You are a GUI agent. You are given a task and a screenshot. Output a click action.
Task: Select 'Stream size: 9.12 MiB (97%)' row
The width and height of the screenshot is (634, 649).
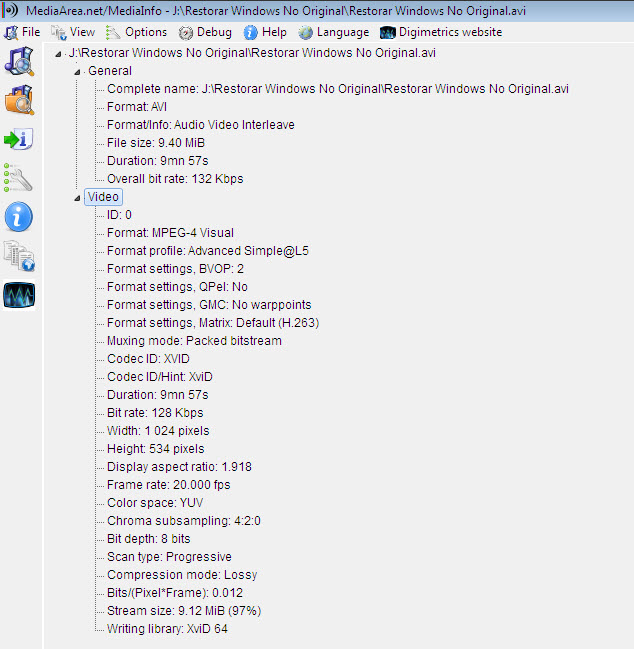coord(184,611)
